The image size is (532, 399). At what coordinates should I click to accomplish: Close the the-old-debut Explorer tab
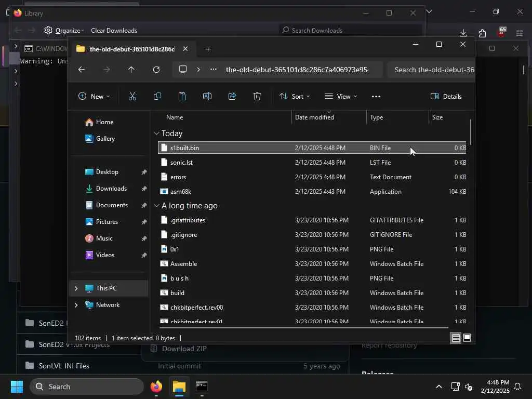coord(185,49)
